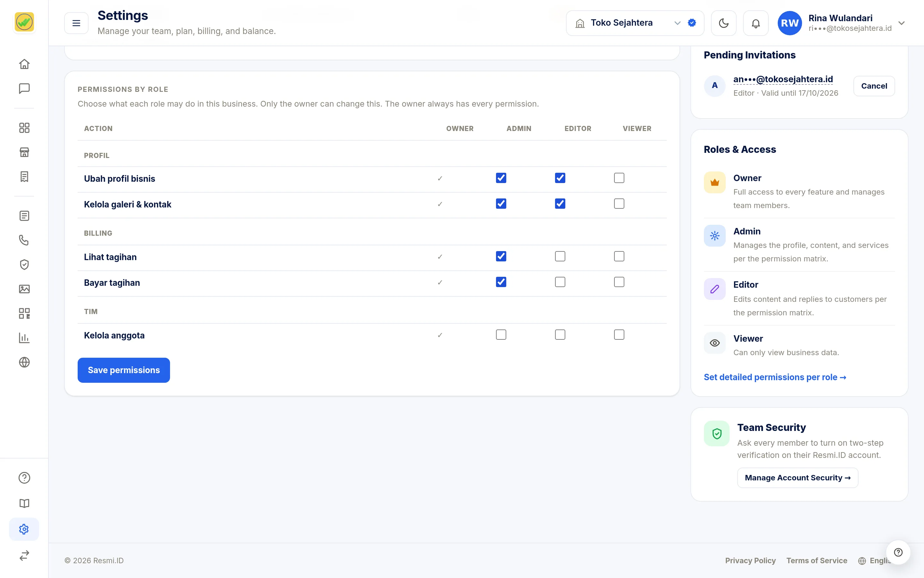Screen dimensions: 924x578
Task: Open the hamburger menu button
Action: coord(76,23)
